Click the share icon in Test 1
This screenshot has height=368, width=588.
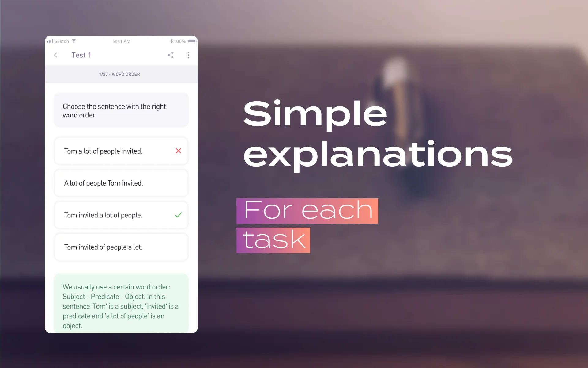coord(171,55)
